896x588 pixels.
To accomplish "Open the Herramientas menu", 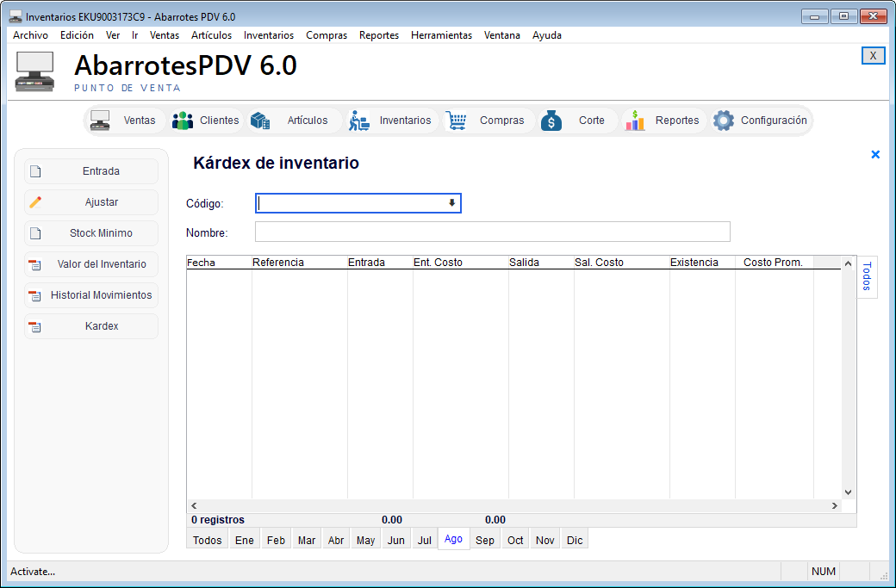I will pos(441,35).
